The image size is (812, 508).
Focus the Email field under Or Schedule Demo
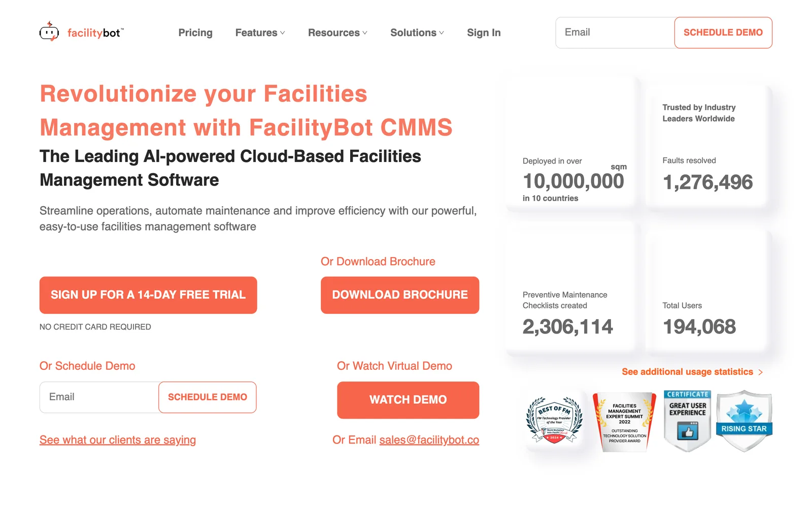(x=99, y=397)
